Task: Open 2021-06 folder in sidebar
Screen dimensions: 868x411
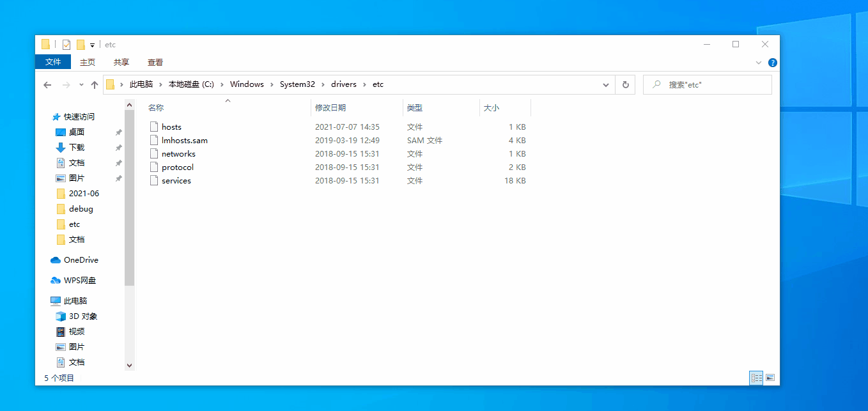Action: tap(84, 193)
